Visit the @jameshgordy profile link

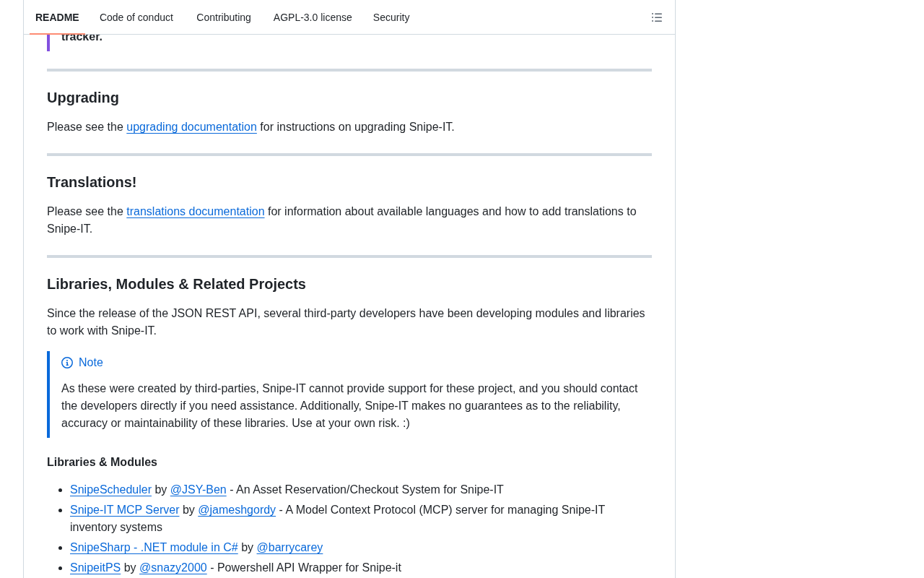tap(237, 510)
